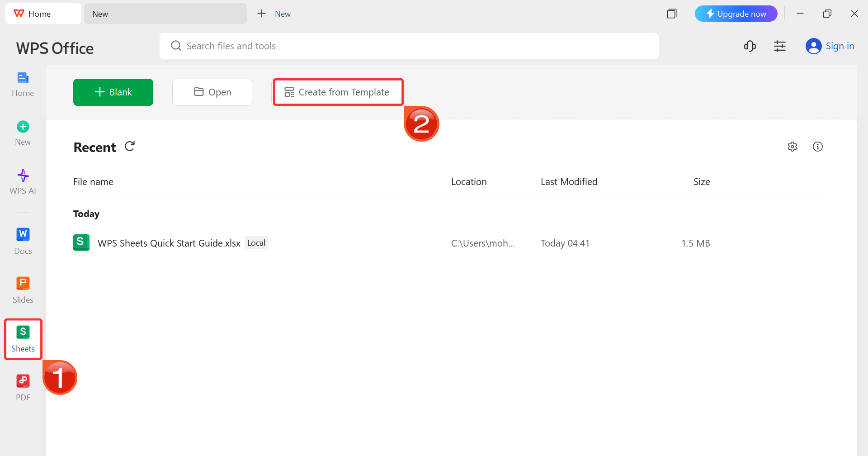Click the info icon beside the gear
Screen dimensions: 868x456
click(817, 147)
